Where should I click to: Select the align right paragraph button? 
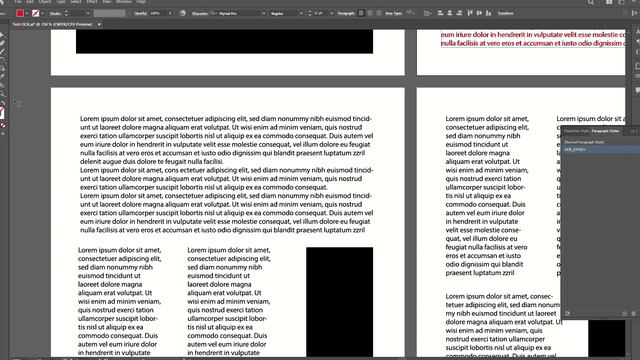pyautogui.click(x=378, y=13)
